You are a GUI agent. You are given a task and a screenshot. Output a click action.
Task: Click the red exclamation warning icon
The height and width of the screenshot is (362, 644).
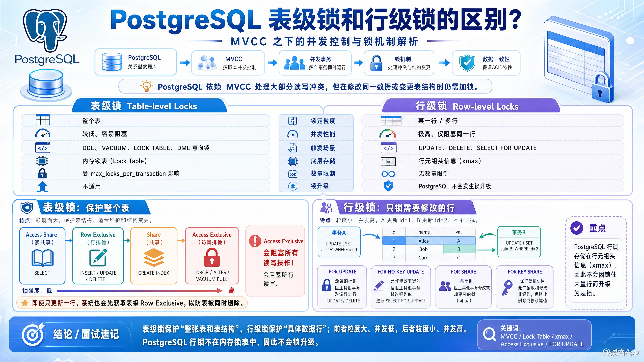pyautogui.click(x=255, y=241)
